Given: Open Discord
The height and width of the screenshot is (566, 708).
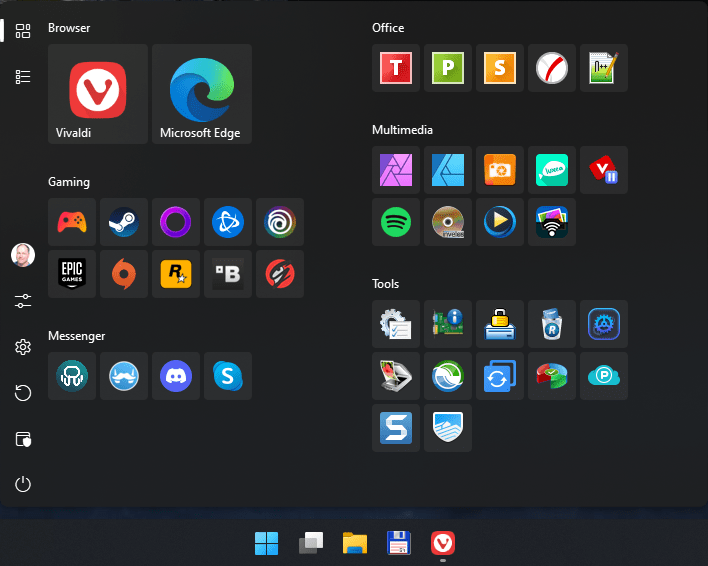Looking at the screenshot, I should point(176,376).
